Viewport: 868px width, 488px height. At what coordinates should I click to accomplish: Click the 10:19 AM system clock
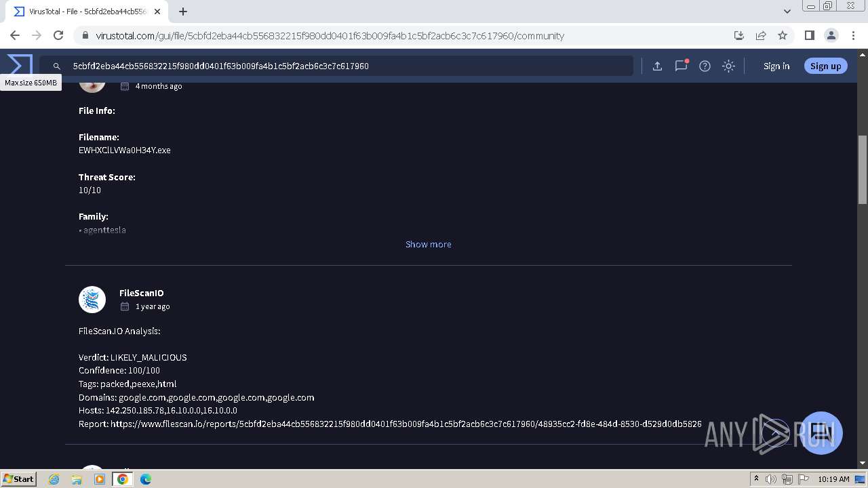point(833,479)
